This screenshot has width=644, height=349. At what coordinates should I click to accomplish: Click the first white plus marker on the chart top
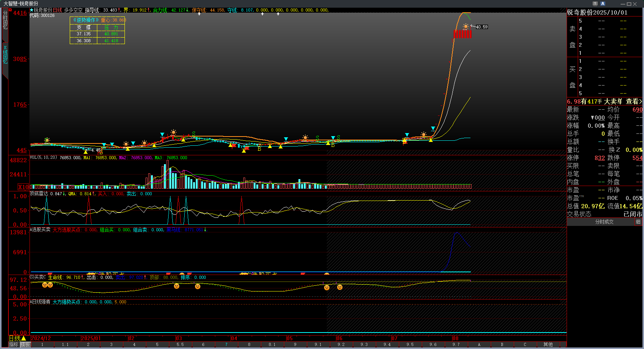[x=199, y=14]
